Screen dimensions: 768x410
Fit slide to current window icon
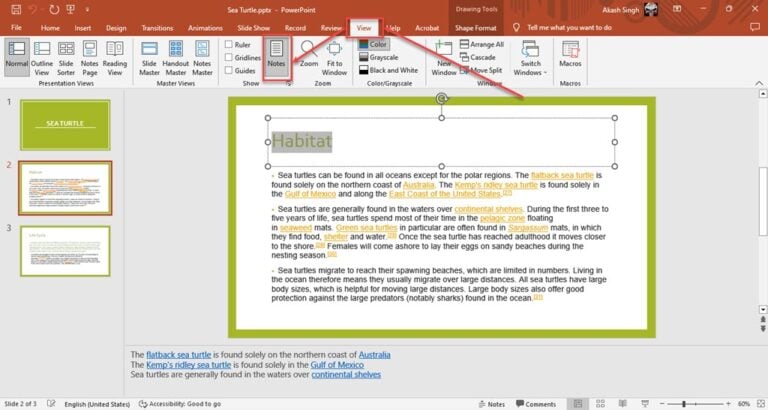tap(759, 404)
